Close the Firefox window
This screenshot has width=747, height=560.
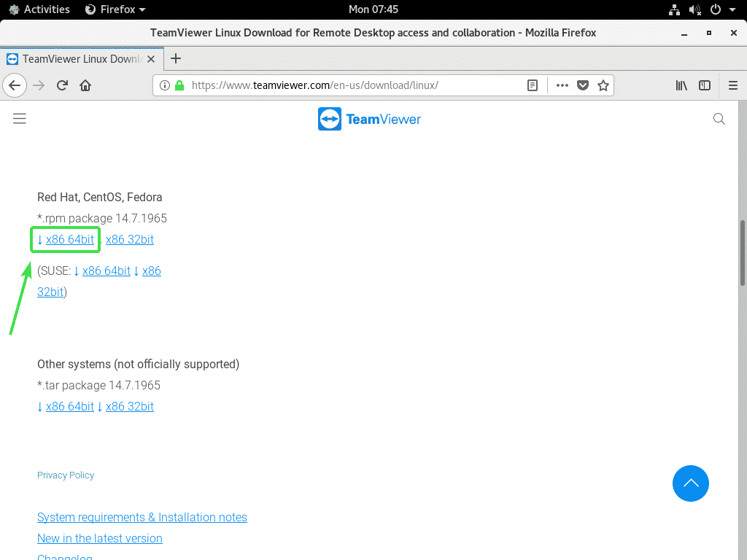click(x=734, y=33)
